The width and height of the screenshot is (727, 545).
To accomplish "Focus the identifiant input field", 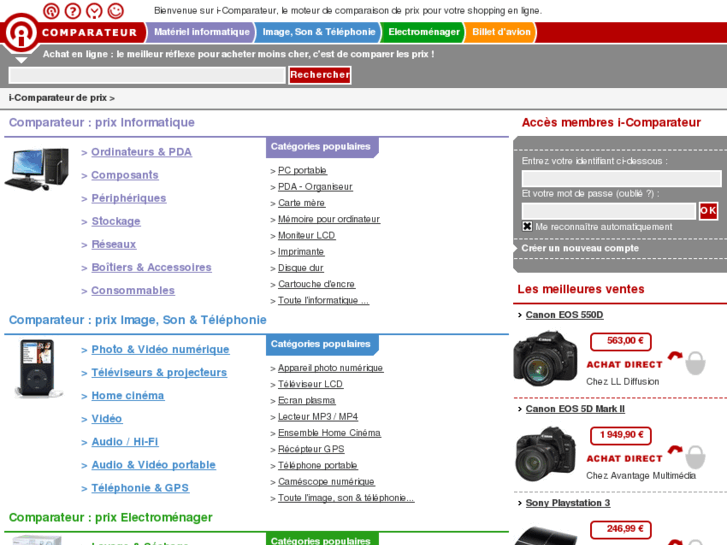I will pos(621,179).
